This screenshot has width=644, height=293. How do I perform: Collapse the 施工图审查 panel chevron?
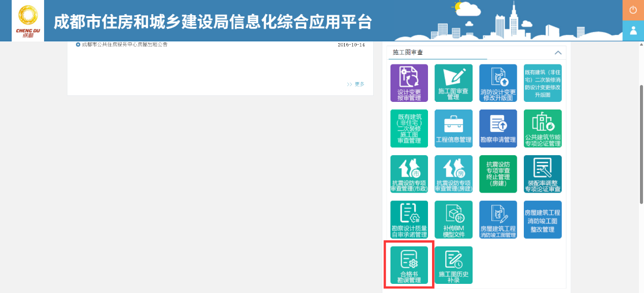(558, 53)
